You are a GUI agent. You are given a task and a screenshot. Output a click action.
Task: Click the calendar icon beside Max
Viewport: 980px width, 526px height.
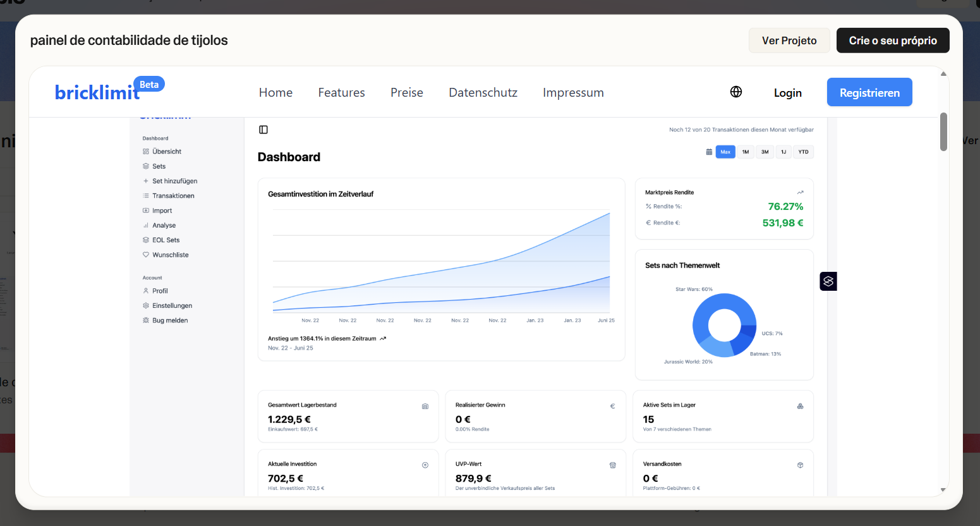click(x=709, y=152)
